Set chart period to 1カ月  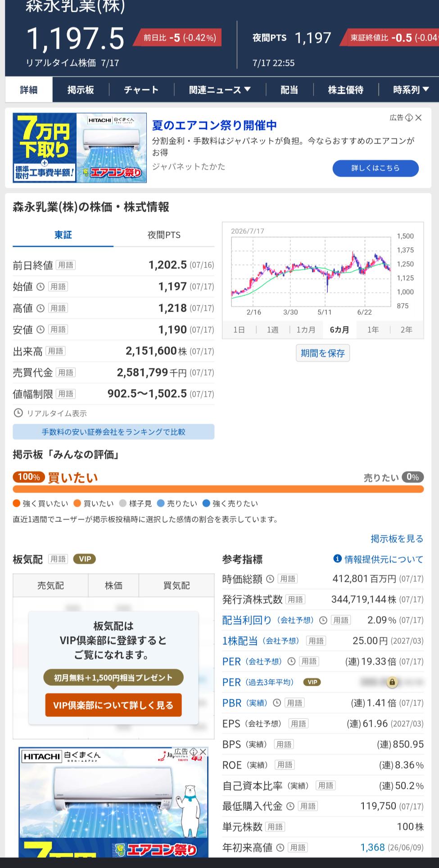[x=306, y=330]
